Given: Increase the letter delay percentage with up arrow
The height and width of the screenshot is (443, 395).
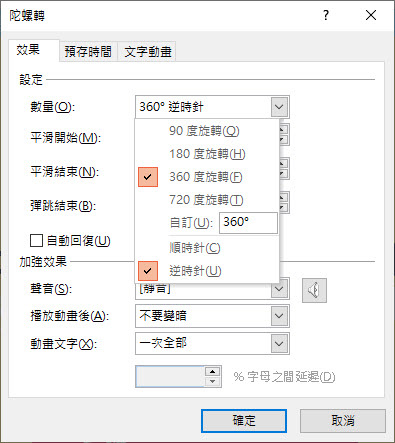Looking at the screenshot, I should click(213, 371).
